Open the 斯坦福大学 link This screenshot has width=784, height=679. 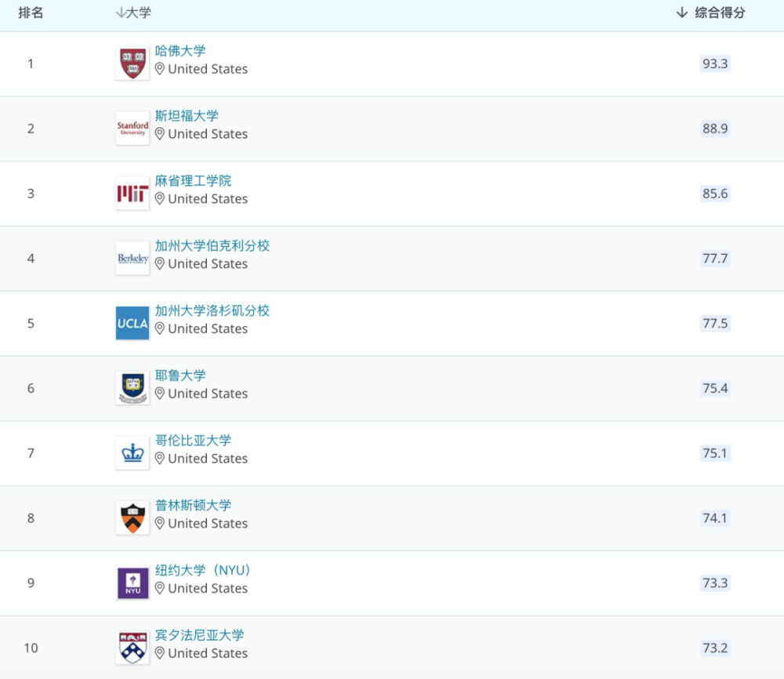point(187,115)
